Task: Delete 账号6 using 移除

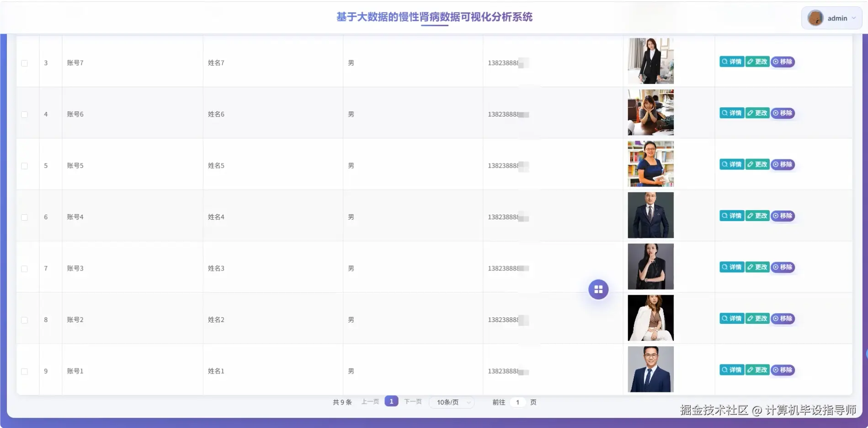Action: [x=783, y=113]
